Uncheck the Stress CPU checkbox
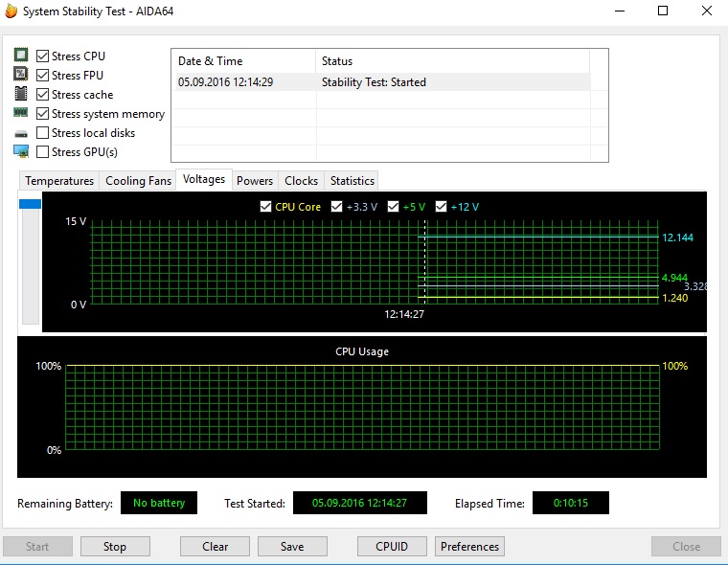 click(x=42, y=56)
